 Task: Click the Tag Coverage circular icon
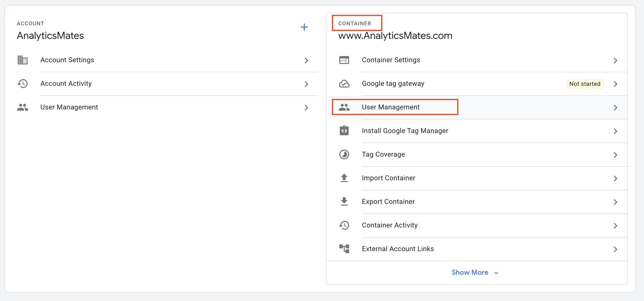coord(344,154)
